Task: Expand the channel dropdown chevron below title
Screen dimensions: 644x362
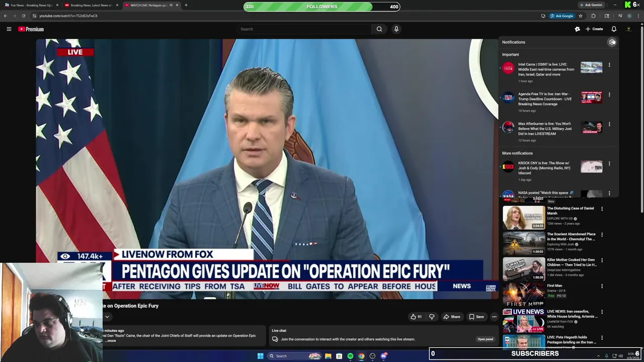Action: [107, 317]
